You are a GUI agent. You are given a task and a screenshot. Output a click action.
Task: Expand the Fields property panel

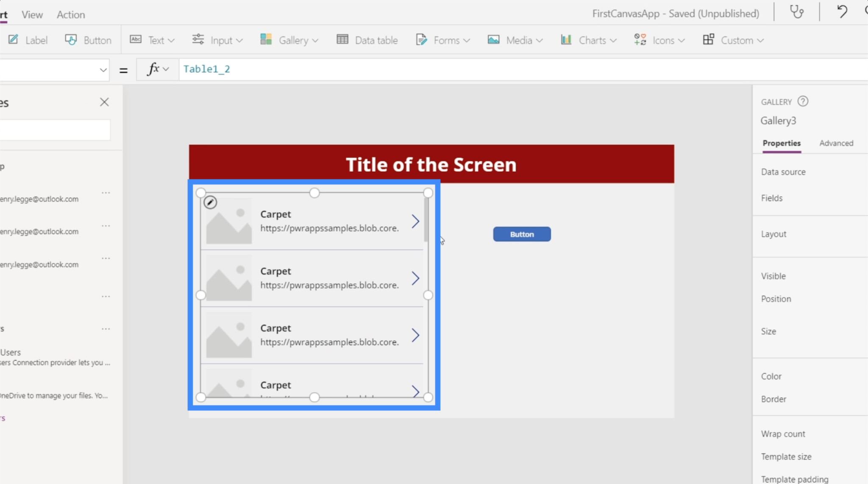(771, 197)
